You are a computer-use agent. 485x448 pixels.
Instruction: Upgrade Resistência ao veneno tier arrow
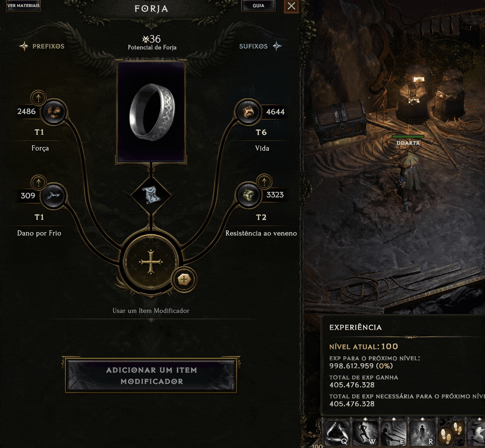pyautogui.click(x=264, y=181)
